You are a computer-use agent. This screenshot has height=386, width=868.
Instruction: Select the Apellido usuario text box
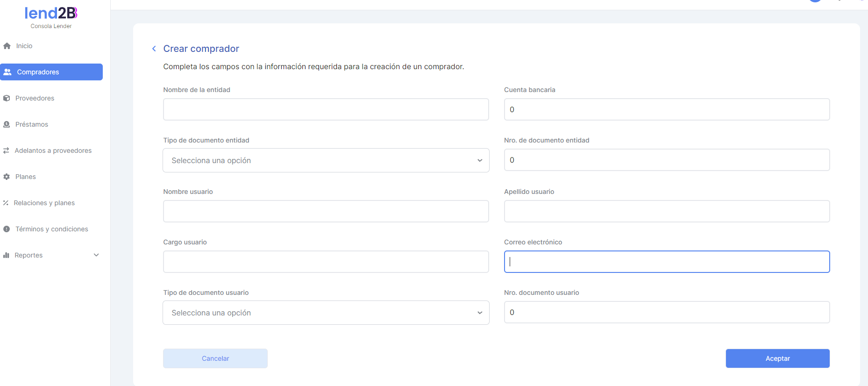click(x=667, y=211)
